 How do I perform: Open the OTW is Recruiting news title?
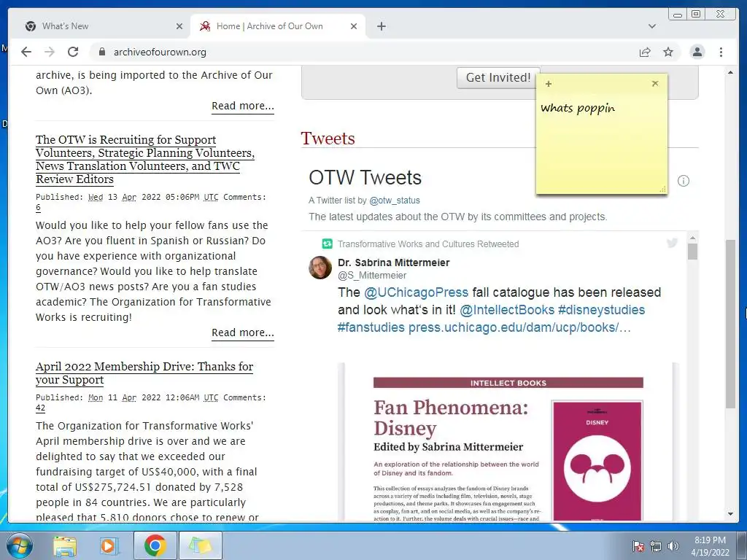(145, 160)
